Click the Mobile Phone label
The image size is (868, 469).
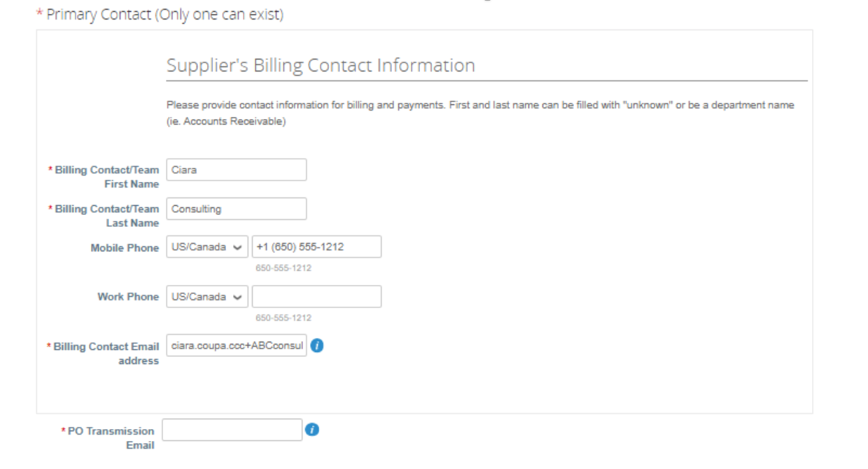point(125,248)
